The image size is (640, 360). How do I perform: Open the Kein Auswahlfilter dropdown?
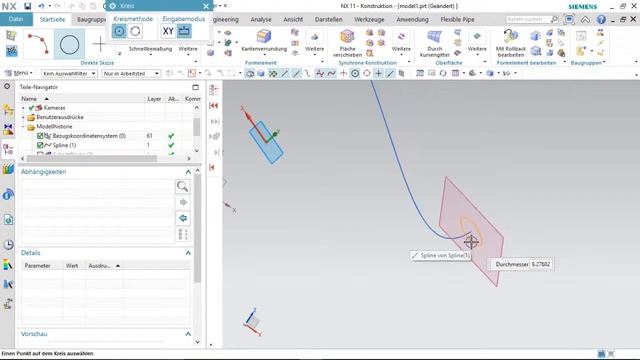coord(69,73)
